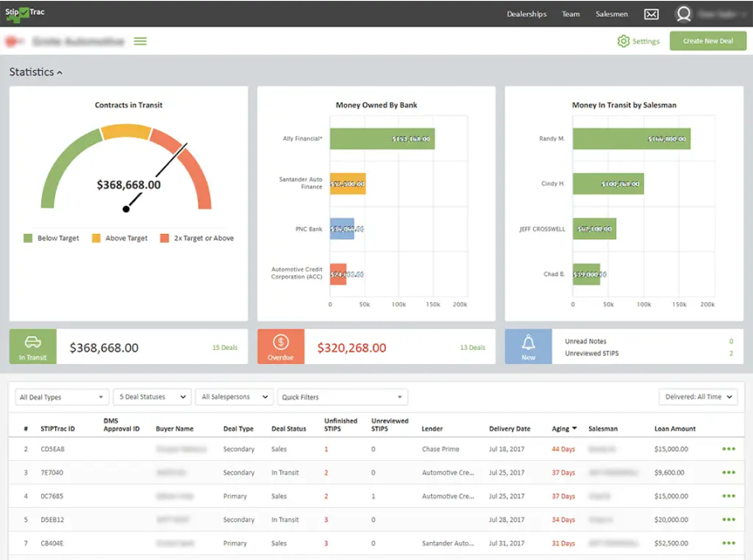Click the PNC Bank blue bar
This screenshot has height=560, width=753.
[x=342, y=229]
